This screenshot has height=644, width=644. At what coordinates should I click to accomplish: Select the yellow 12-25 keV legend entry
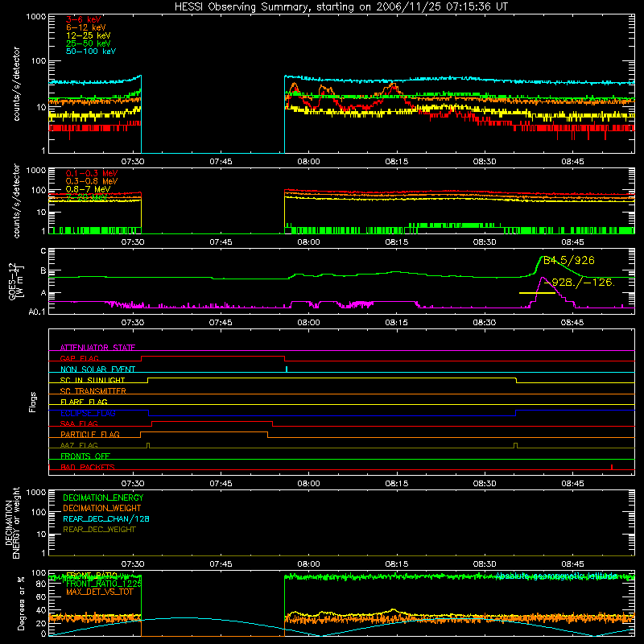coord(89,35)
